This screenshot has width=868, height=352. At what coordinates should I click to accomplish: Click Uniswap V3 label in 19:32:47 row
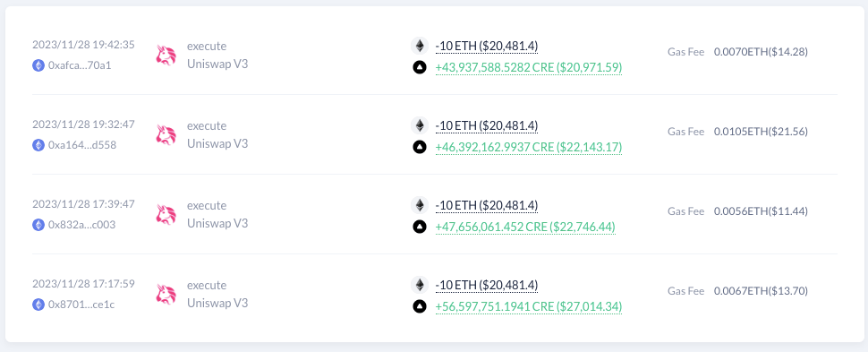tap(217, 143)
